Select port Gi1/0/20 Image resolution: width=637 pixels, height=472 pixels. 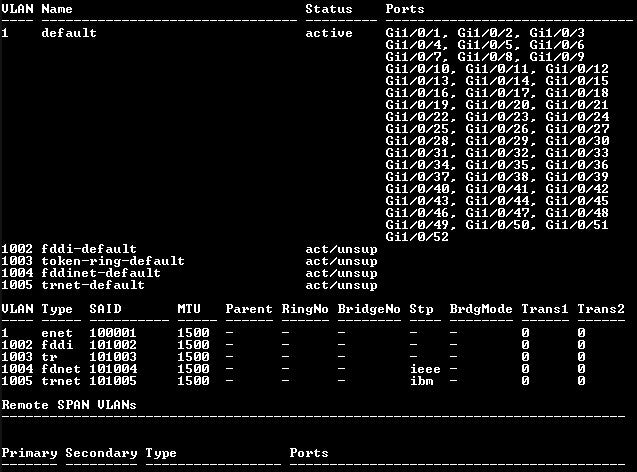coord(496,105)
